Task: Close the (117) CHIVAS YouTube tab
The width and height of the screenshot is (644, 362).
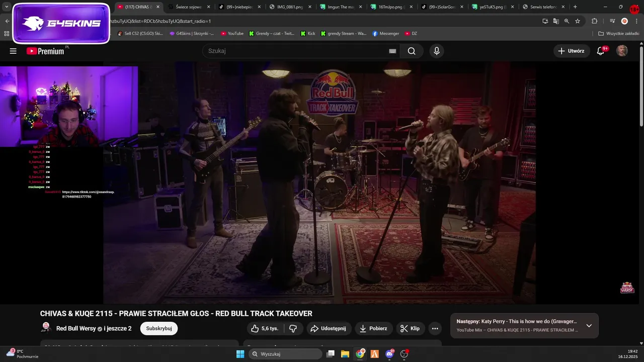Action: [x=157, y=7]
